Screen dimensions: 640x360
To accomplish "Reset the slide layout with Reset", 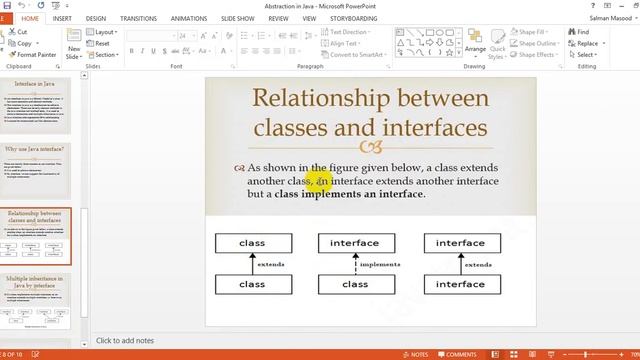I will point(98,43).
